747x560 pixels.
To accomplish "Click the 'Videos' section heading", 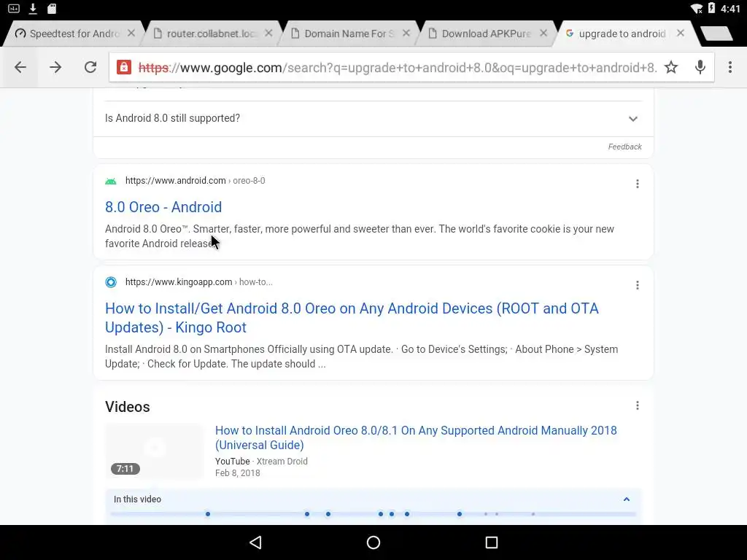I will tap(127, 407).
